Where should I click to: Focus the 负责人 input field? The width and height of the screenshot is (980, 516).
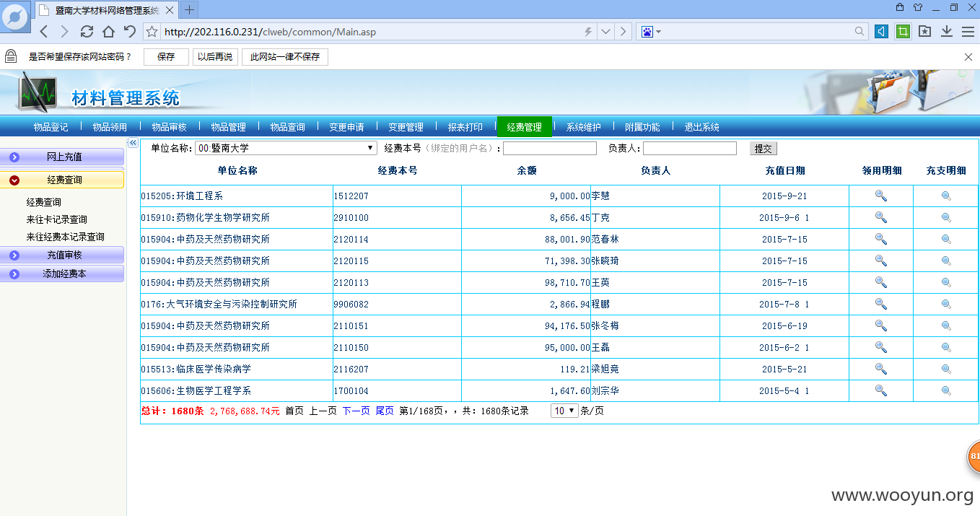tap(690, 149)
